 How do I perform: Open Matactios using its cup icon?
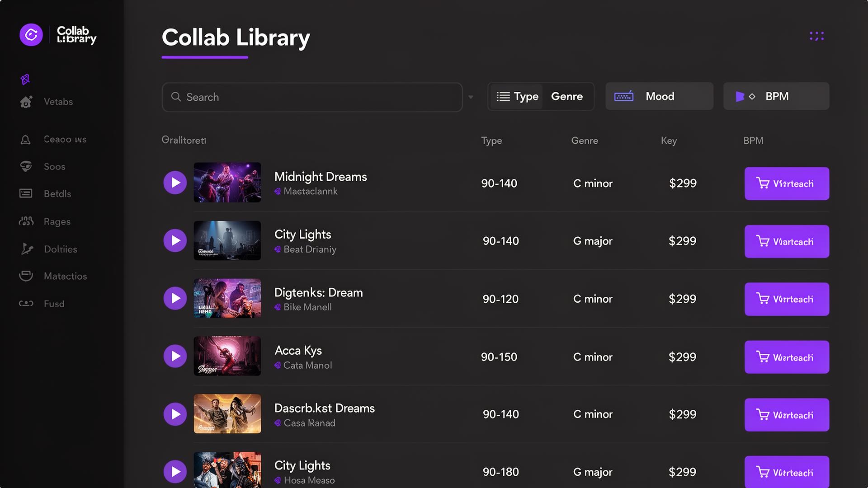tap(26, 276)
